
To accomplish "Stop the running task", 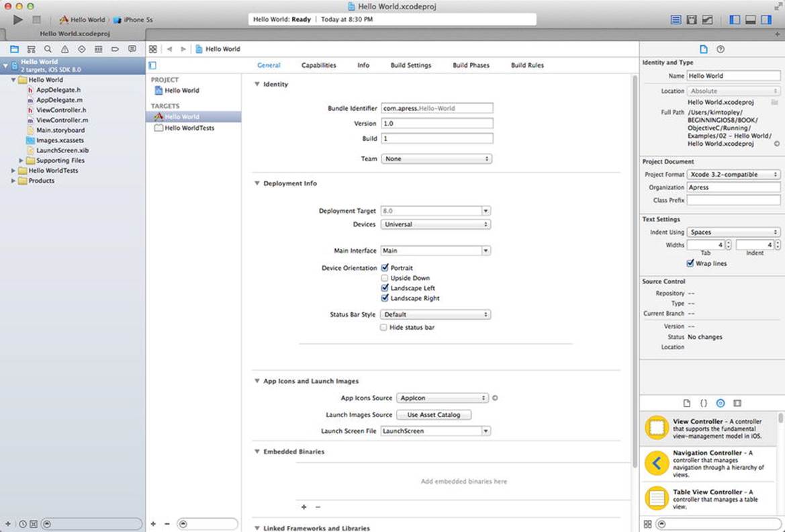I will click(x=36, y=19).
